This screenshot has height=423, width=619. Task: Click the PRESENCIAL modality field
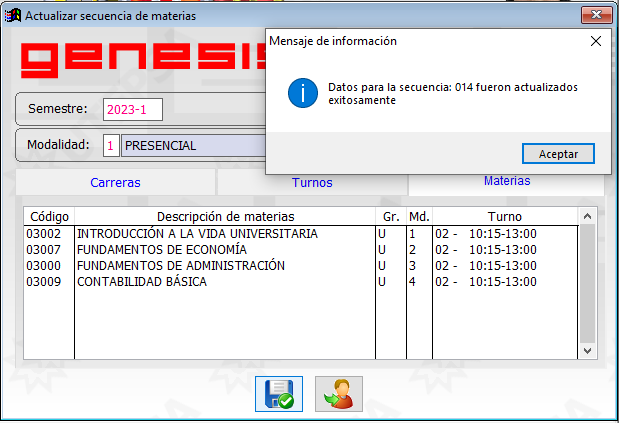(193, 146)
